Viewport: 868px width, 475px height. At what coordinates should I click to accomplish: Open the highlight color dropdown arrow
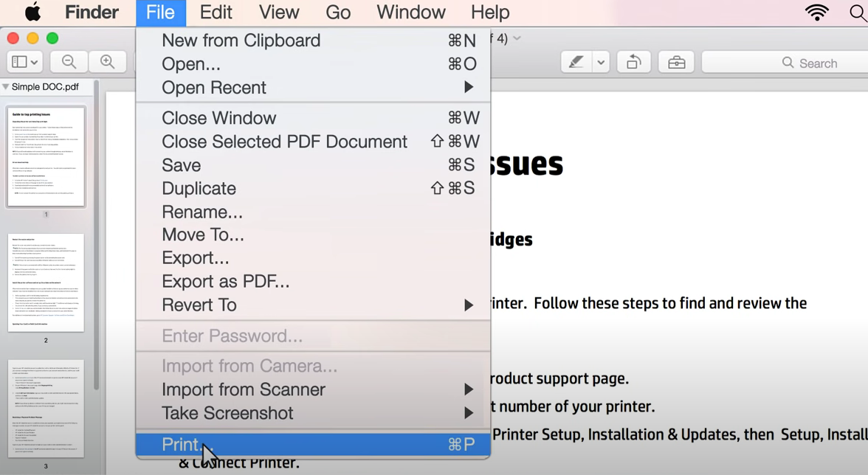pos(601,63)
